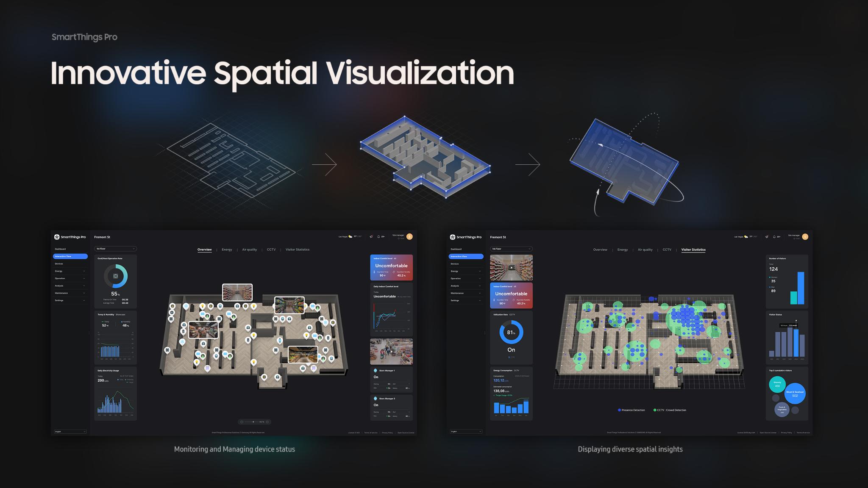This screenshot has width=868, height=488.
Task: Open the notification bell in left dashboard
Action: (378, 237)
